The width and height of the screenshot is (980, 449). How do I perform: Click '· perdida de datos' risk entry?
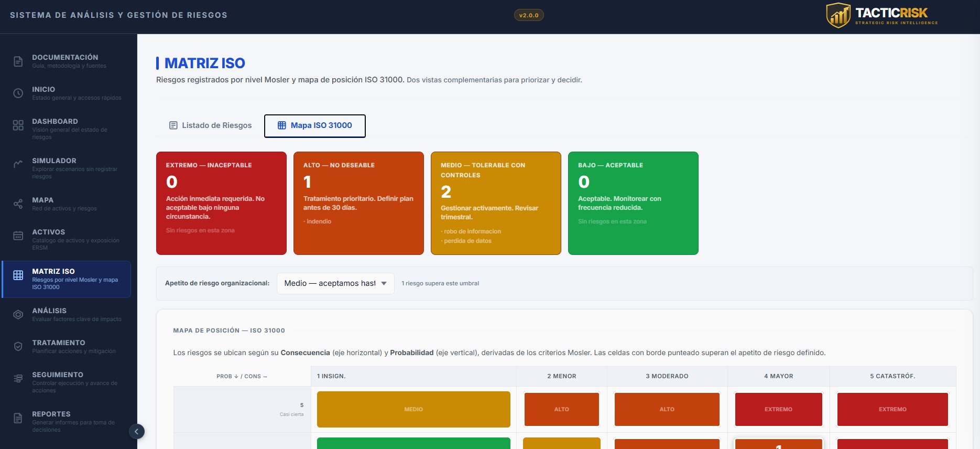(x=466, y=241)
